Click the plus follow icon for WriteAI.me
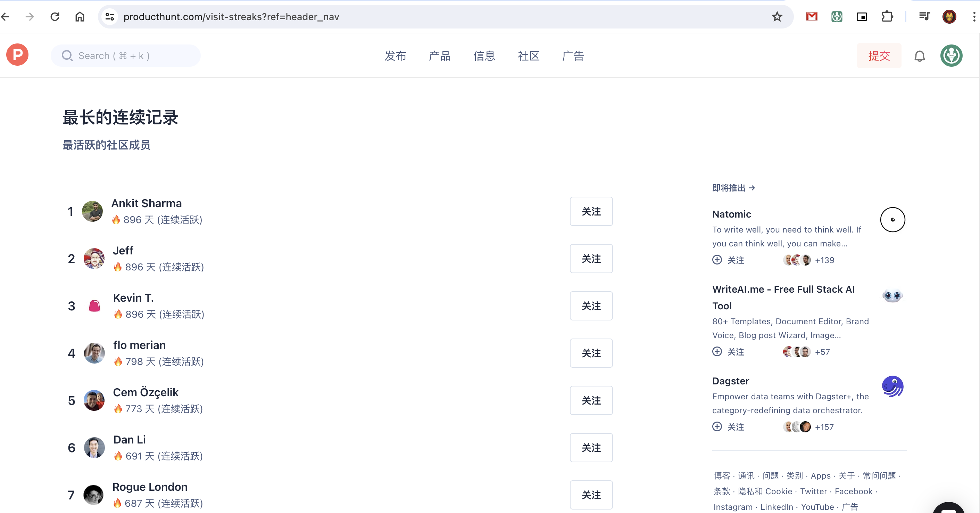Viewport: 980px width, 513px height. [717, 351]
